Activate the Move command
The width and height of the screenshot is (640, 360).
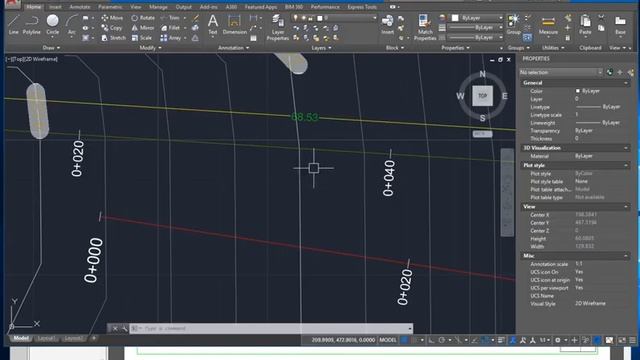point(112,18)
